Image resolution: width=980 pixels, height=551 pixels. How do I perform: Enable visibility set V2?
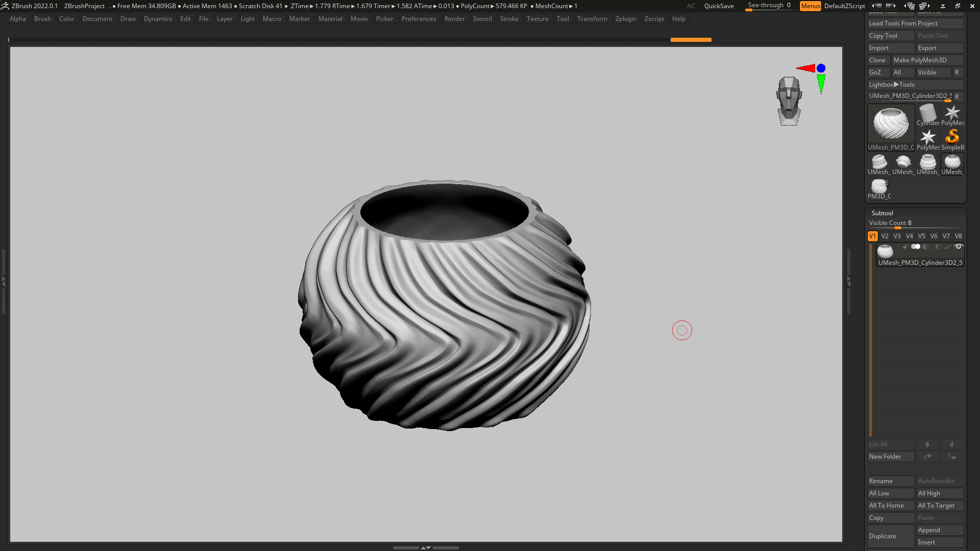[885, 236]
